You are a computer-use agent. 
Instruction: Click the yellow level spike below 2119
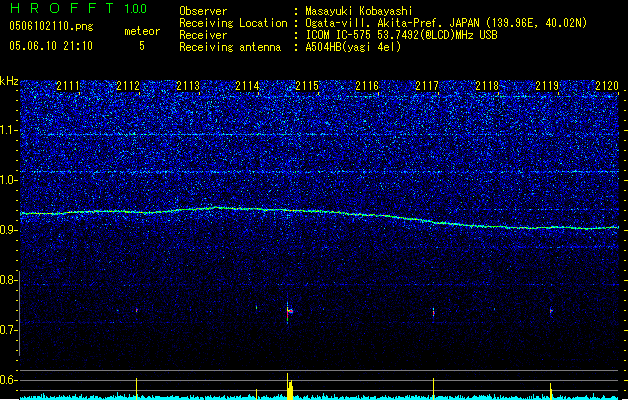pos(551,391)
